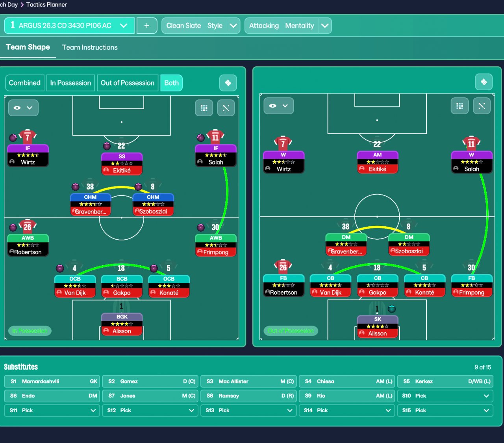Viewport: 504px width, 443px height.
Task: Select substitute S7 Jones
Action: (150, 396)
